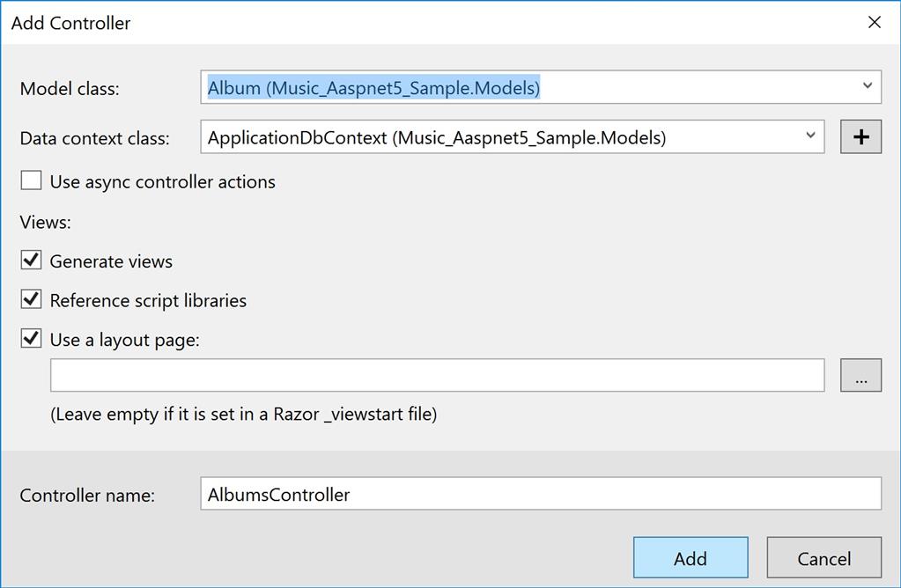Uncheck the Generate views checkbox
The image size is (901, 588).
32,261
